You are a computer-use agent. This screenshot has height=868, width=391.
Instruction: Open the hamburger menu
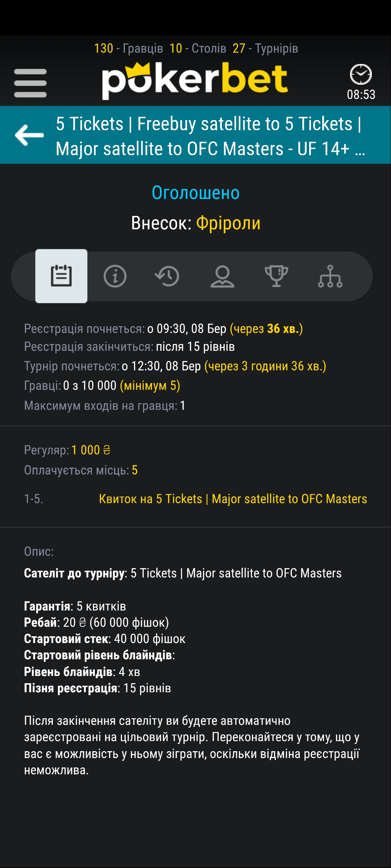click(x=30, y=83)
